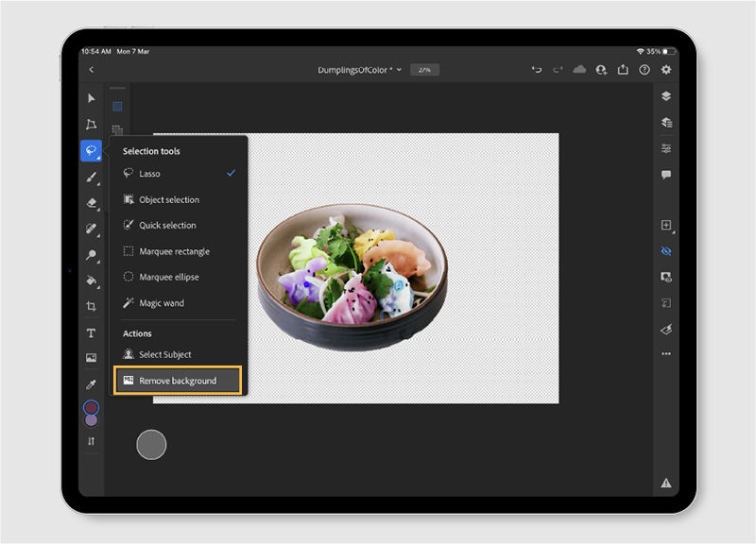Viewport: 756px width, 544px height.
Task: Open the Layer properties sliders
Action: click(666, 148)
